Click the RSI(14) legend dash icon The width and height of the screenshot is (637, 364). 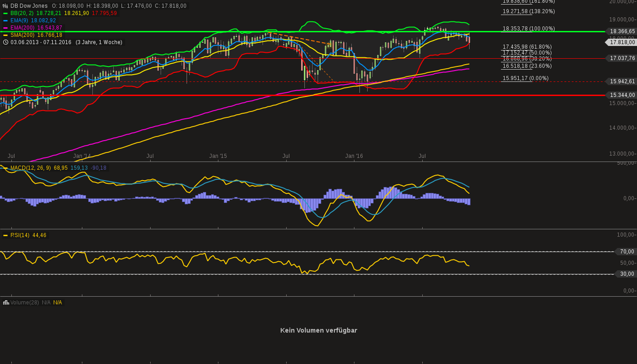coord(5,235)
